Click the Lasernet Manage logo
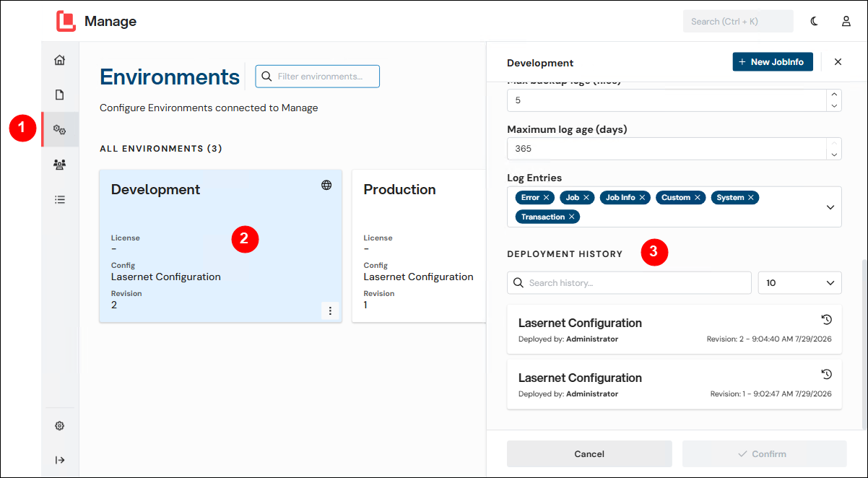 tap(66, 21)
